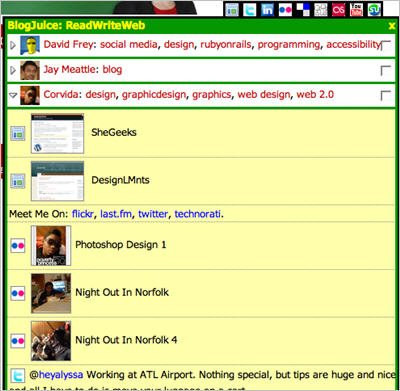Follow the flickr link after Meet Me On
Screen dimensions: 400x391
(83, 214)
